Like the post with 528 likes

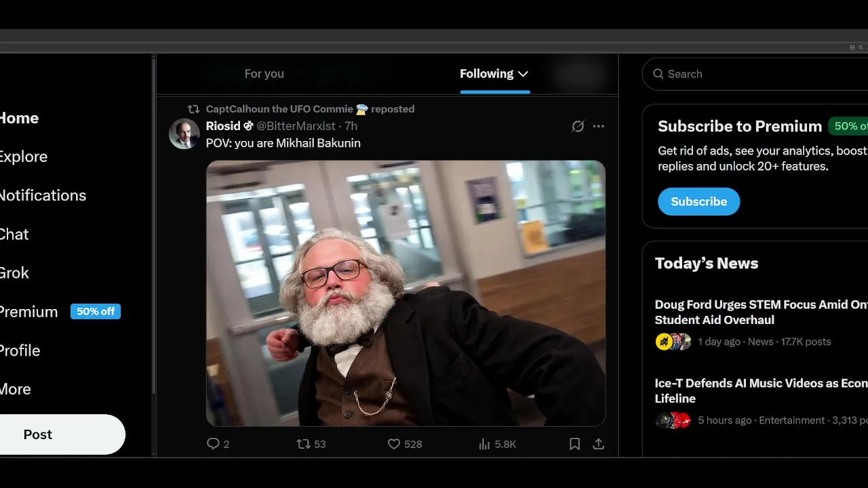[394, 444]
